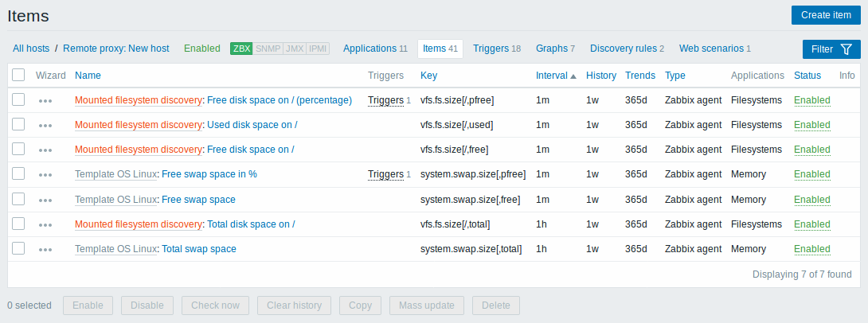Open wizard menu for Free swap space in %
The height and width of the screenshot is (323, 868).
(x=45, y=175)
